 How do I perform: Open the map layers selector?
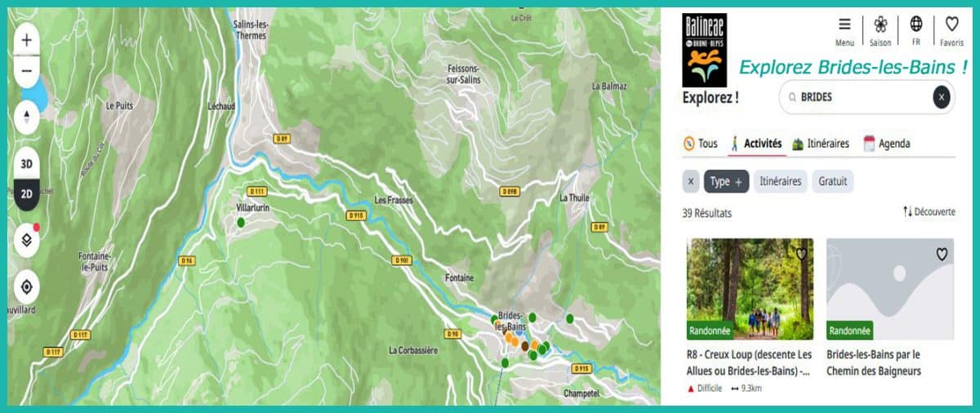click(26, 239)
